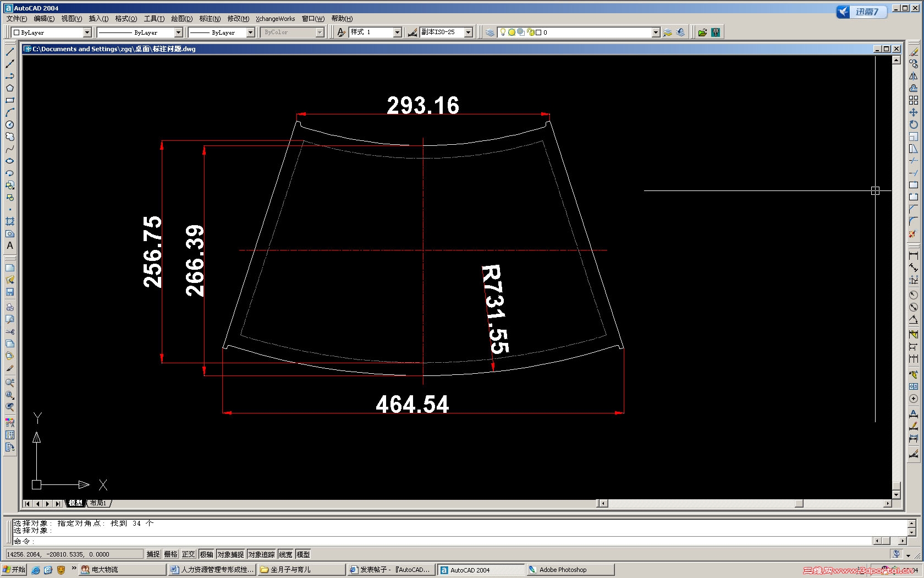The height and width of the screenshot is (578, 924).
Task: Select the Mirror modify tool
Action: tap(914, 76)
